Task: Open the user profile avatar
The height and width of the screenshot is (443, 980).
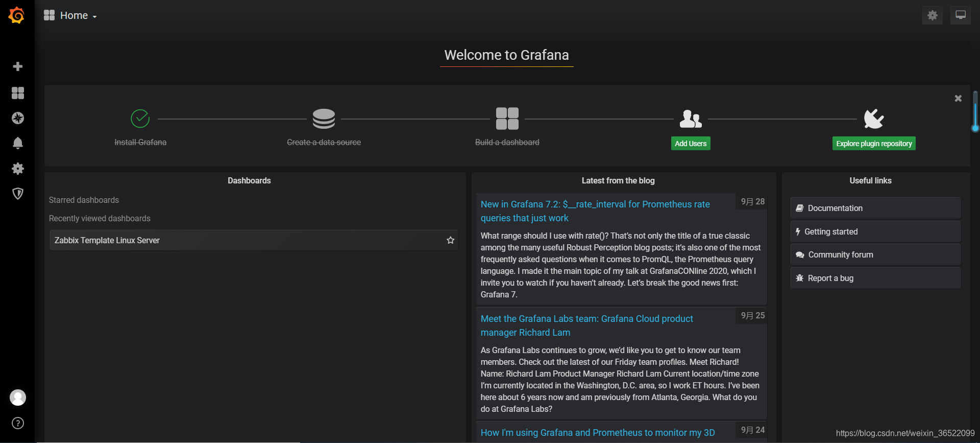Action: 18,398
